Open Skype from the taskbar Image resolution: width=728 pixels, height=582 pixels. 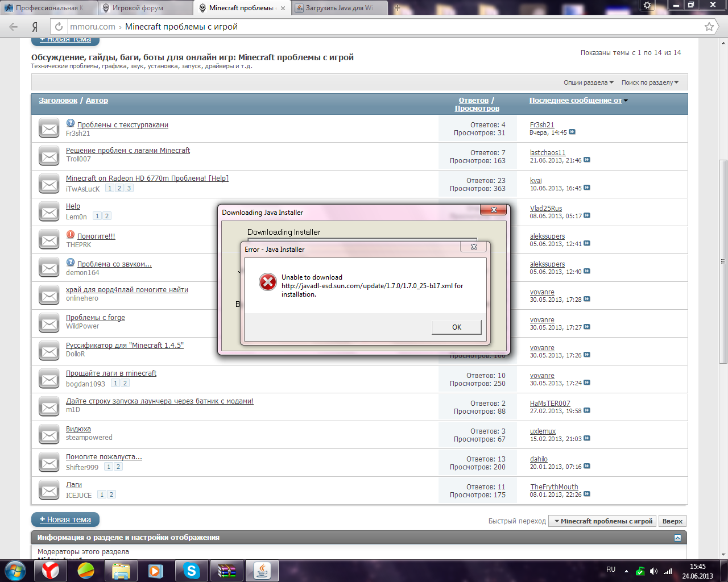tap(192, 571)
